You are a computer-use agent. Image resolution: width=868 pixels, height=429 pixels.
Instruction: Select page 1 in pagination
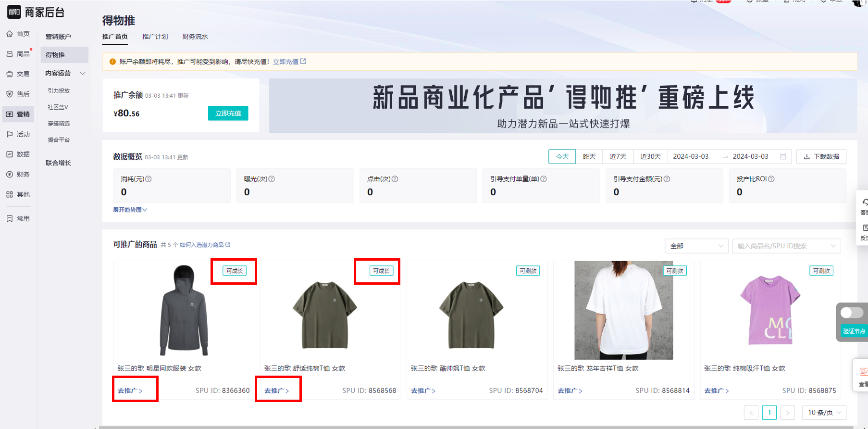(x=769, y=413)
